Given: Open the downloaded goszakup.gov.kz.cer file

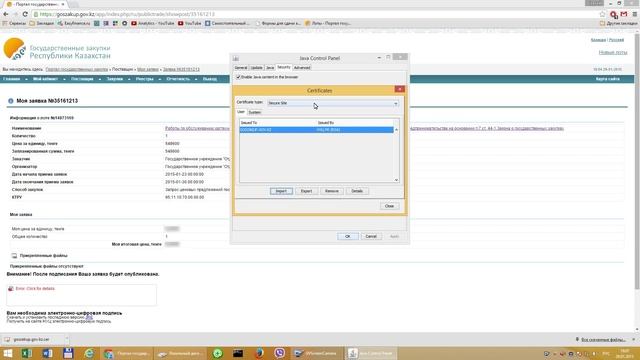Looking at the screenshot, I should click(31, 339).
